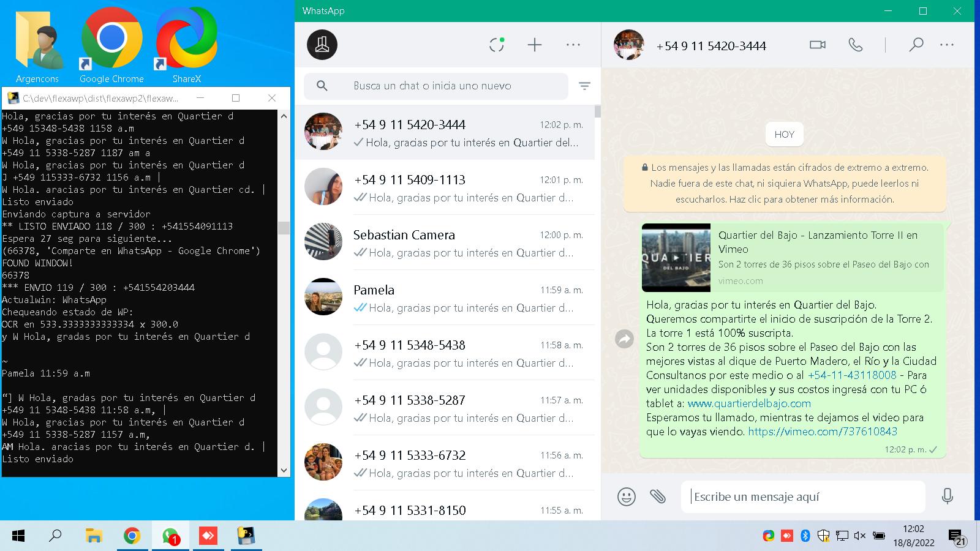Open chat with +54 9 11 5409-1113
980x551 pixels.
(445, 187)
